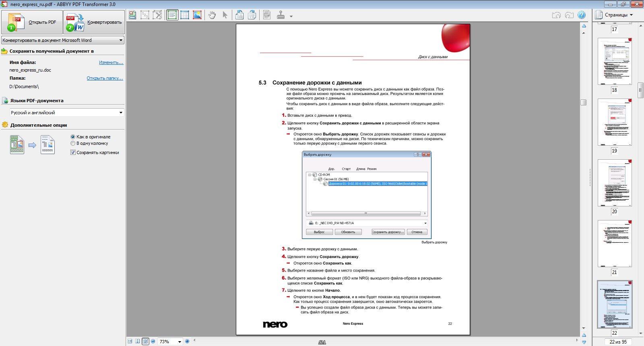The height and width of the screenshot is (346, 644).
Task: Select the draw picture area tool
Action: (197, 15)
